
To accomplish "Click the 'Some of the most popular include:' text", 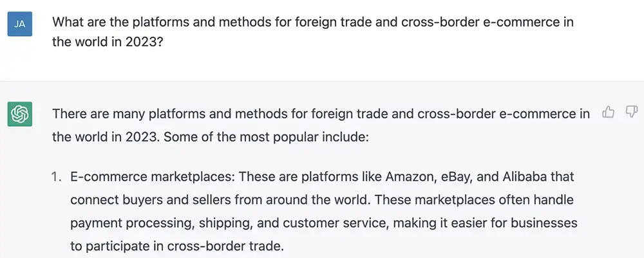I will click(x=267, y=136).
